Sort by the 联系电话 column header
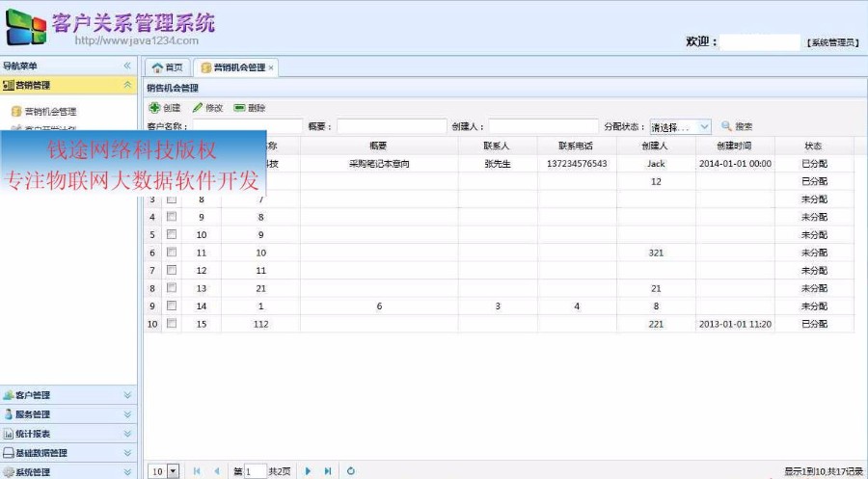The width and height of the screenshot is (868, 479). (577, 146)
